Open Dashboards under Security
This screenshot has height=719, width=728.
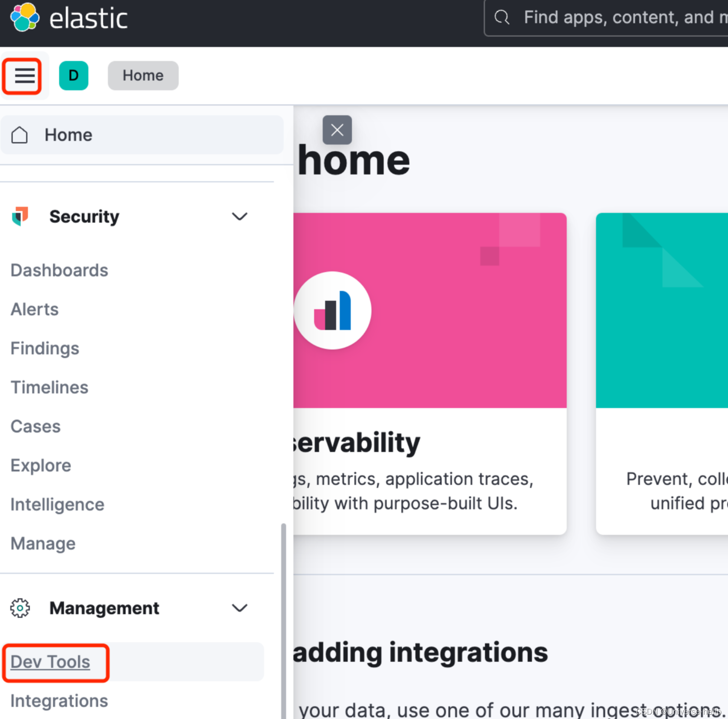(59, 270)
